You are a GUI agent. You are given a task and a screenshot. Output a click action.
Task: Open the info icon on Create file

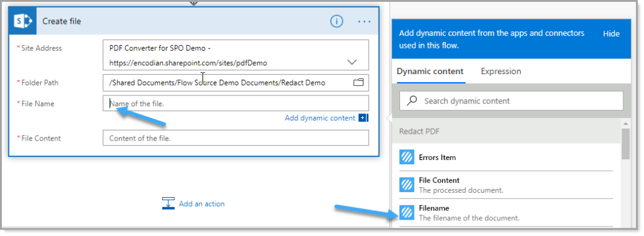[336, 21]
